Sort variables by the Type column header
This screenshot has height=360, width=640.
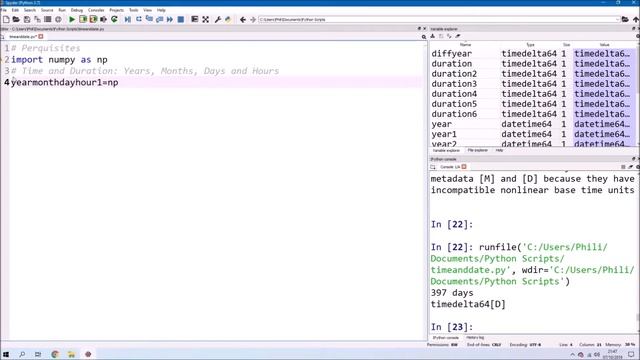pyautogui.click(x=530, y=44)
